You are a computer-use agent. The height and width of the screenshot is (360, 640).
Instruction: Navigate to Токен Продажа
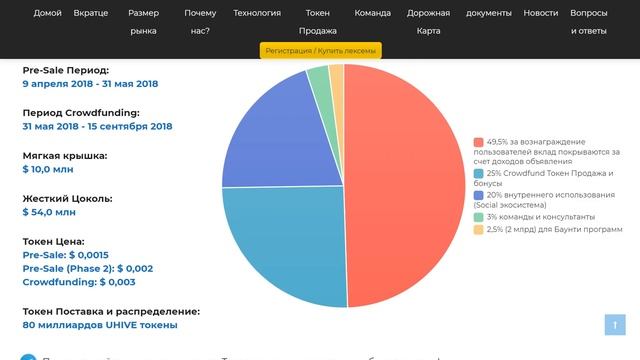click(x=318, y=22)
